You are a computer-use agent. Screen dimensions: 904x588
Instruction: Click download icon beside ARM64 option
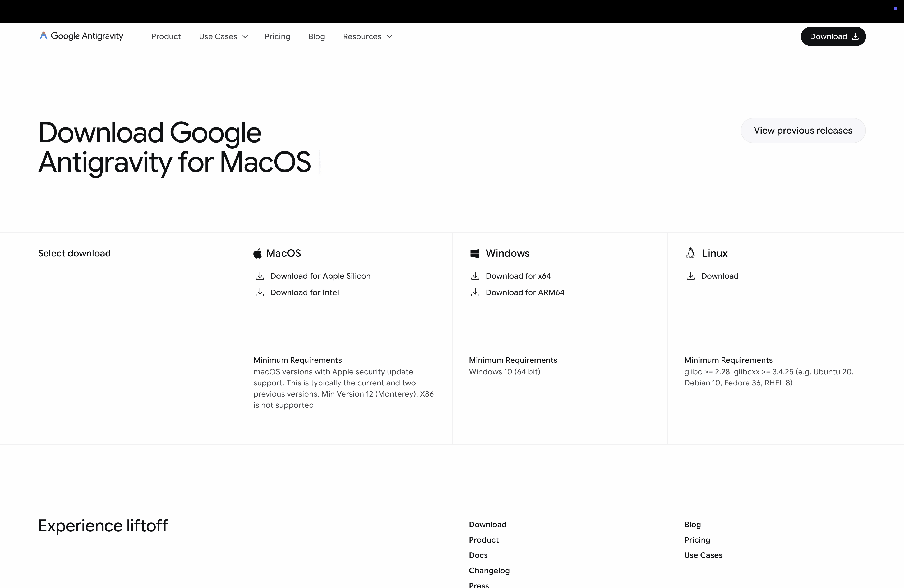(x=475, y=292)
